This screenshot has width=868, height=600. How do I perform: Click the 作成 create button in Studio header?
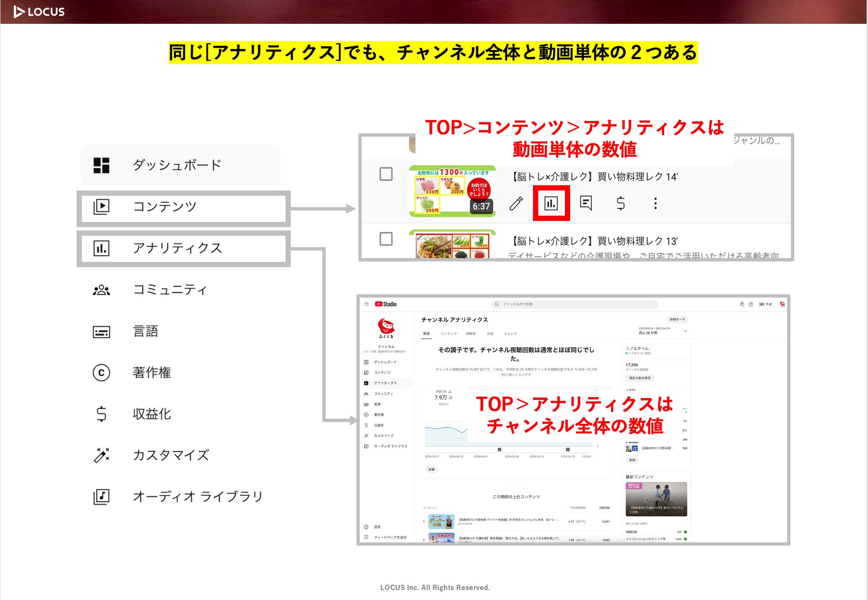[x=766, y=304]
